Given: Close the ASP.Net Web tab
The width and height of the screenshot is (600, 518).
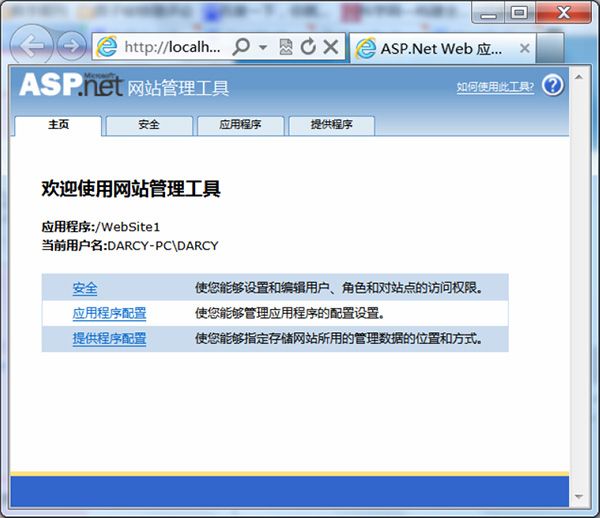Looking at the screenshot, I should click(x=525, y=48).
